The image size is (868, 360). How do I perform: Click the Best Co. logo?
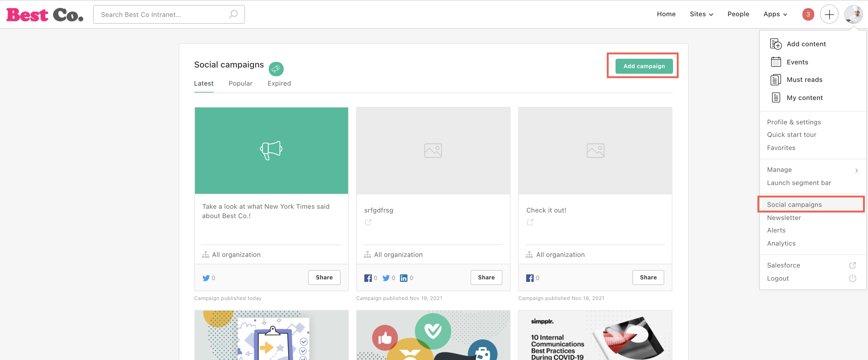(x=45, y=14)
